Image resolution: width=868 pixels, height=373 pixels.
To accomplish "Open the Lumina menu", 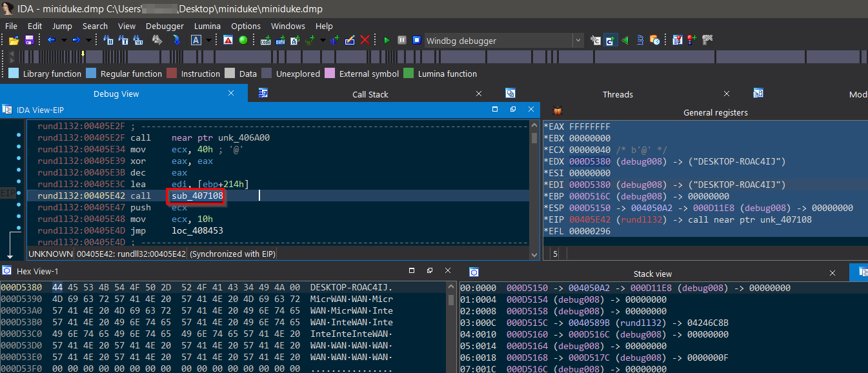I will click(x=207, y=26).
